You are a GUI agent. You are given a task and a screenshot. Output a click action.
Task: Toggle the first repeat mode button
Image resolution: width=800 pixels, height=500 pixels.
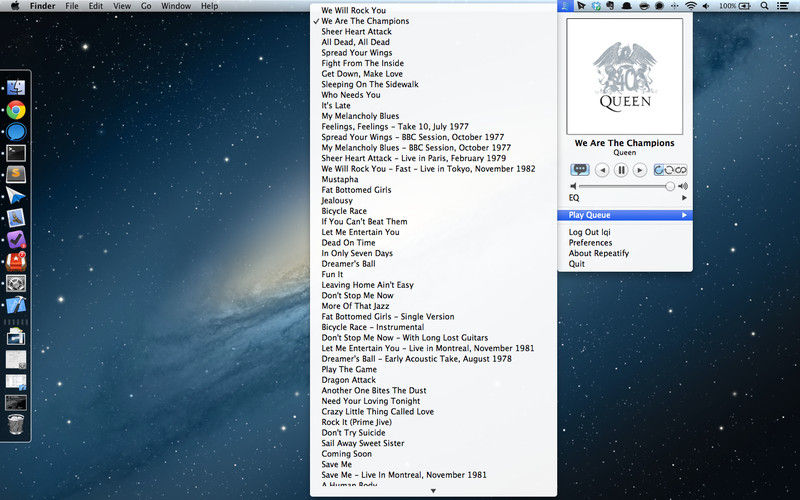[660, 170]
